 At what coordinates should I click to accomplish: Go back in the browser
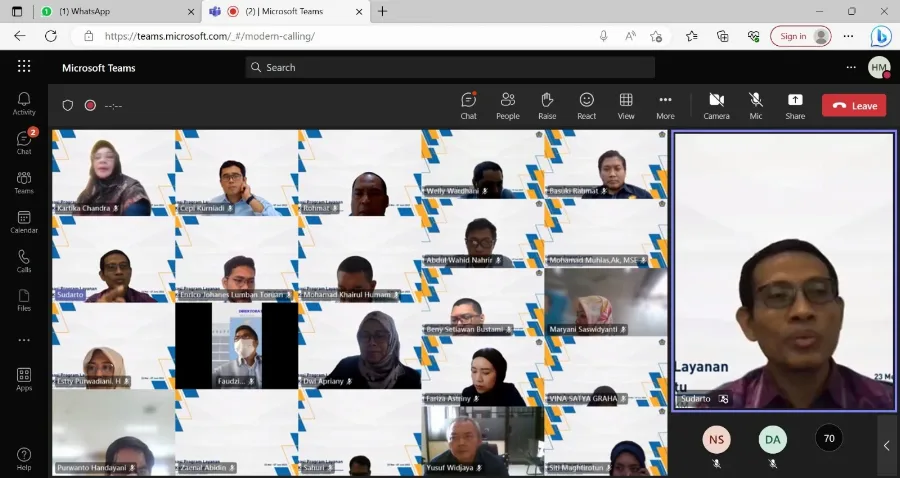[x=20, y=36]
